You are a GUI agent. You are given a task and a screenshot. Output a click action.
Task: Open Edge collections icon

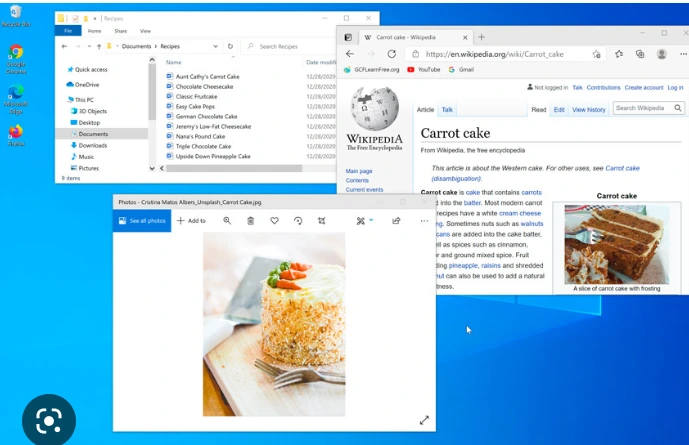coord(640,54)
